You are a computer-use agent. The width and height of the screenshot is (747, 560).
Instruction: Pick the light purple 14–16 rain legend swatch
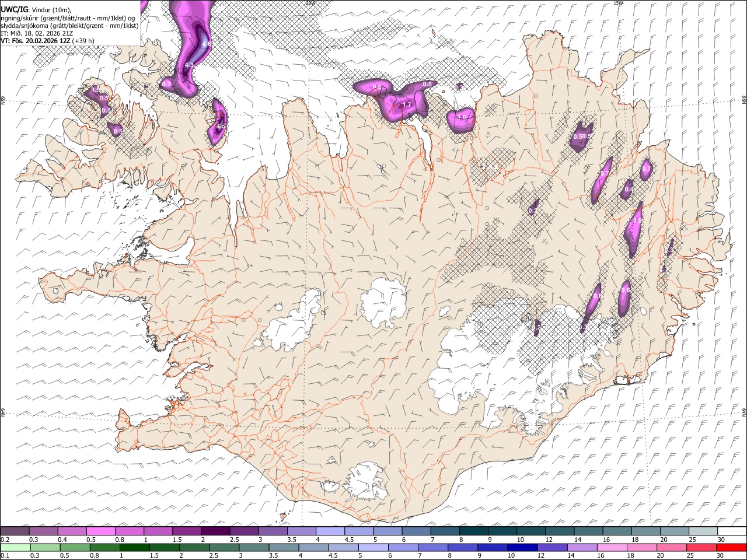pos(582,547)
